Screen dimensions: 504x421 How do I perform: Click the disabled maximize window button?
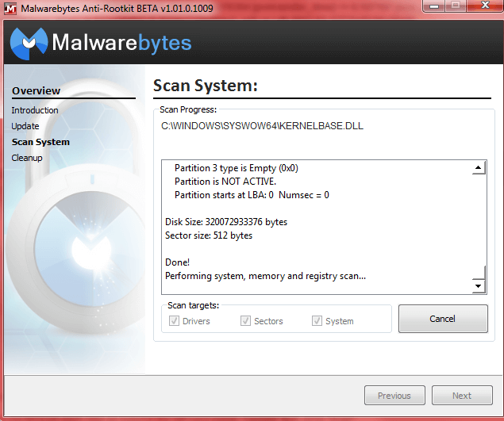(x=456, y=6)
